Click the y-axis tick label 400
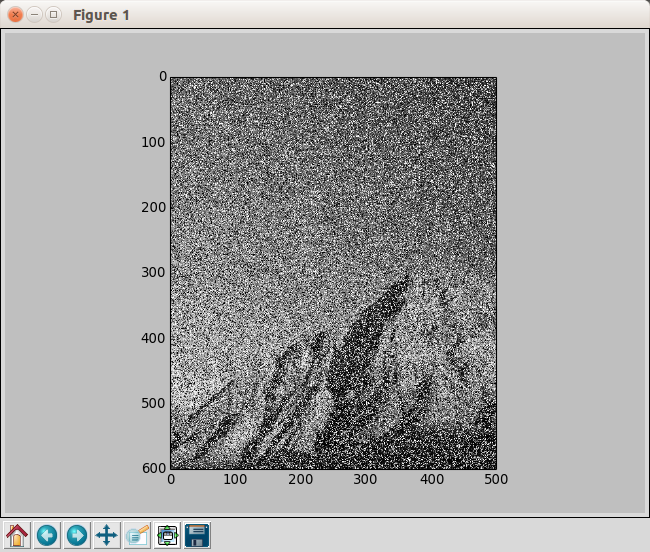The width and height of the screenshot is (650, 552). (153, 338)
